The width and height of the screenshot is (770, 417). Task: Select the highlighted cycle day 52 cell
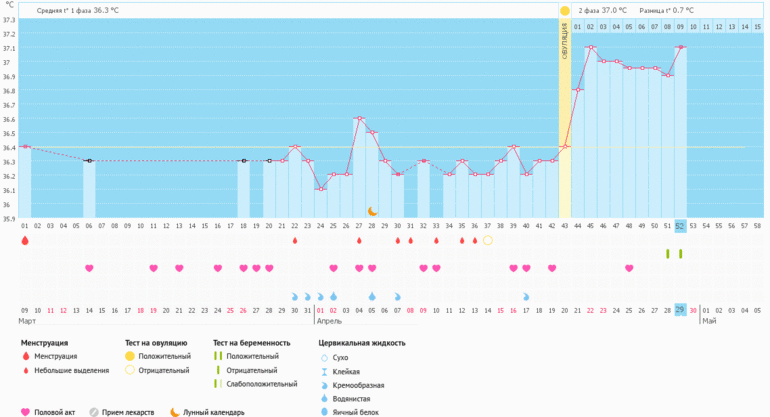pos(680,226)
